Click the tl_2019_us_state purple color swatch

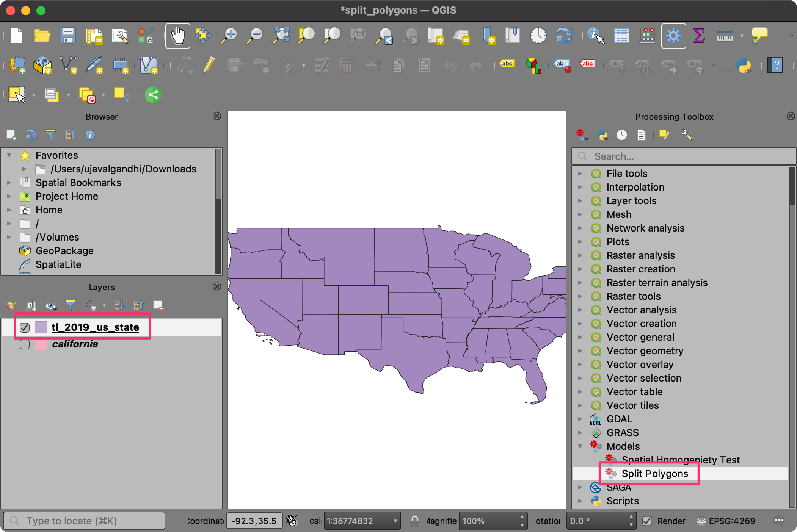[41, 327]
